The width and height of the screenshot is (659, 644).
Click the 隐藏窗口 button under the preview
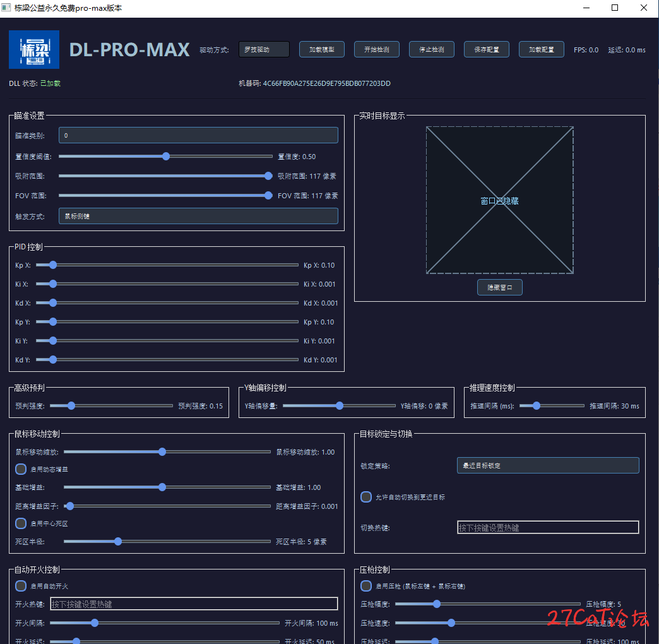pyautogui.click(x=500, y=287)
